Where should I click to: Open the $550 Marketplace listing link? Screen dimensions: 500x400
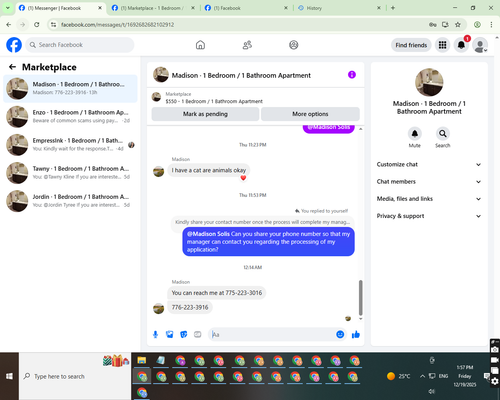[214, 101]
